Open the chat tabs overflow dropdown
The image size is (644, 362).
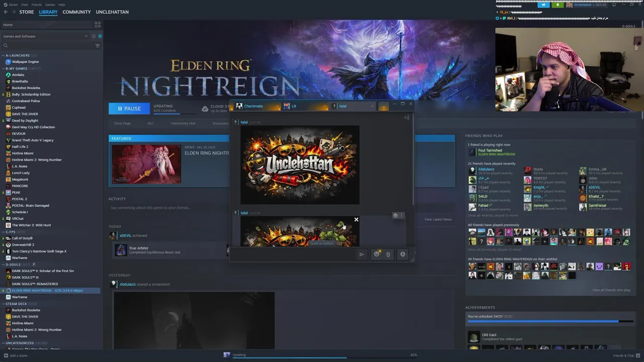(384, 107)
